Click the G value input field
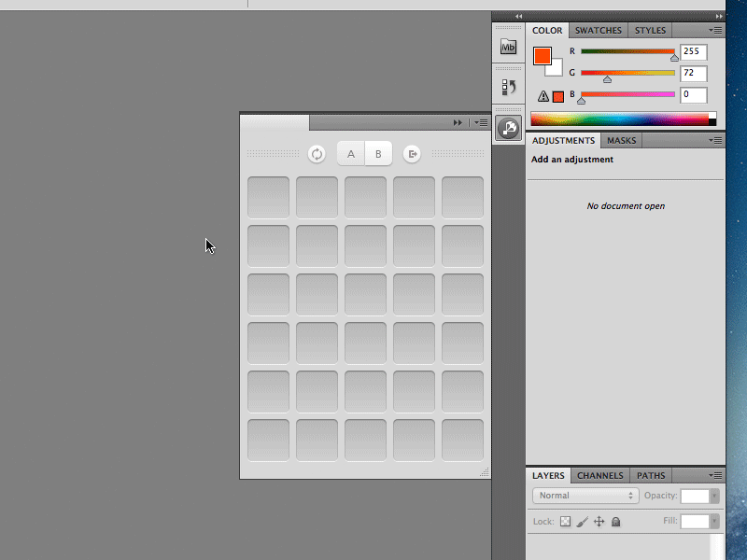The image size is (747, 560). tap(693, 73)
